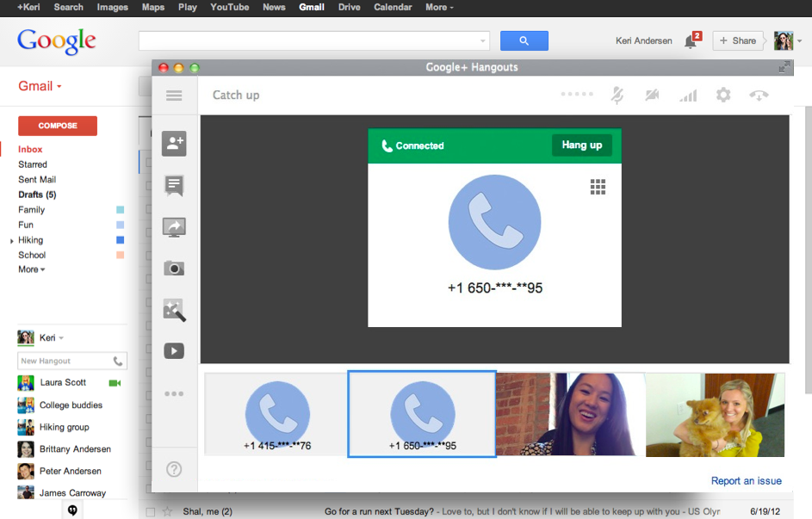Open the More labels expander
This screenshot has width=812, height=519.
point(32,269)
